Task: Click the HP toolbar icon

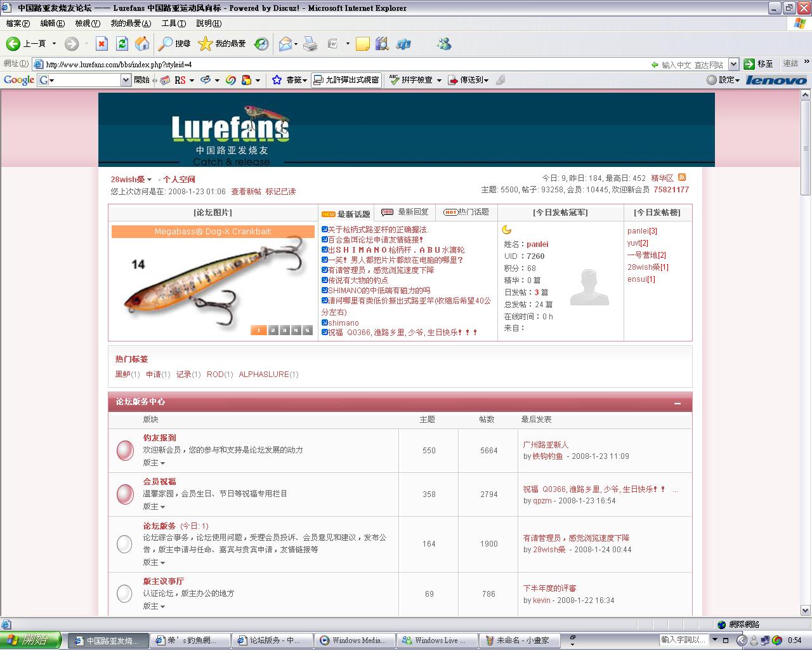Action: coord(403,44)
